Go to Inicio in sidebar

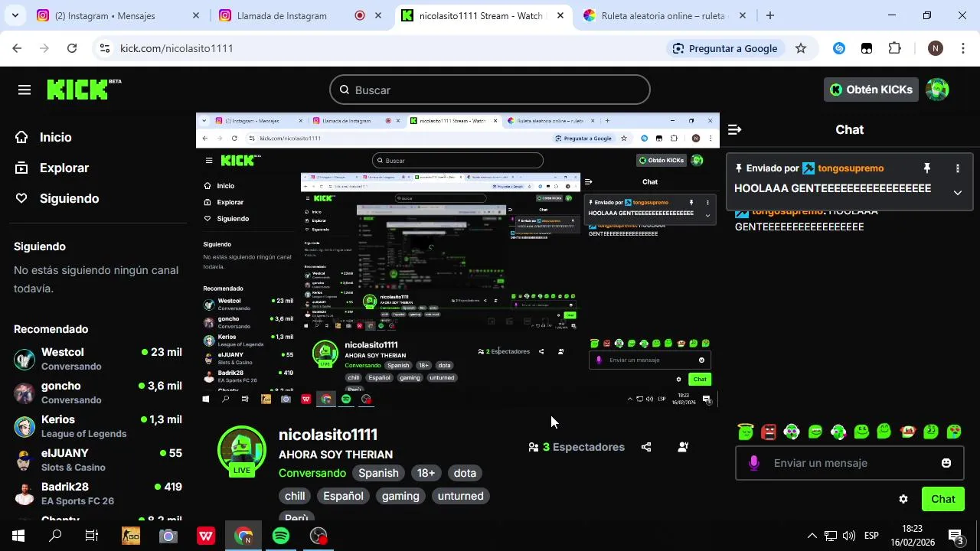tap(44, 137)
